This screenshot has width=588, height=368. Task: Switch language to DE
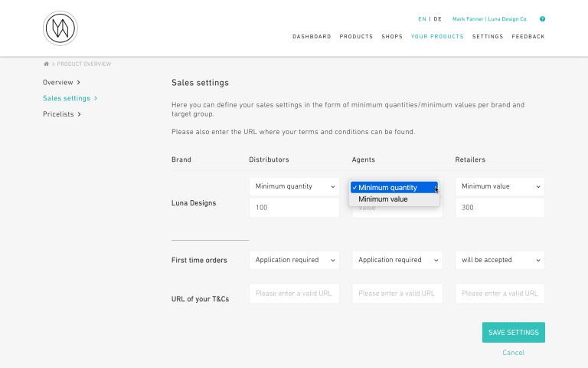coord(438,18)
